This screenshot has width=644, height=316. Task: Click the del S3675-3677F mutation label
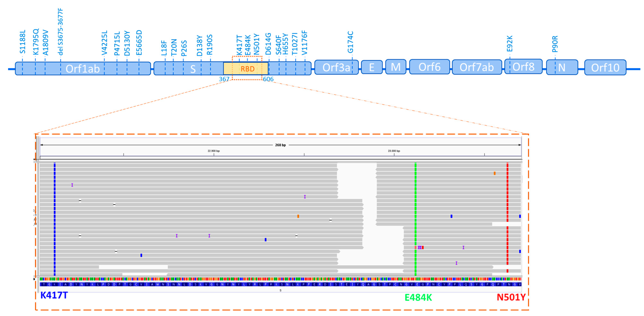(60, 31)
